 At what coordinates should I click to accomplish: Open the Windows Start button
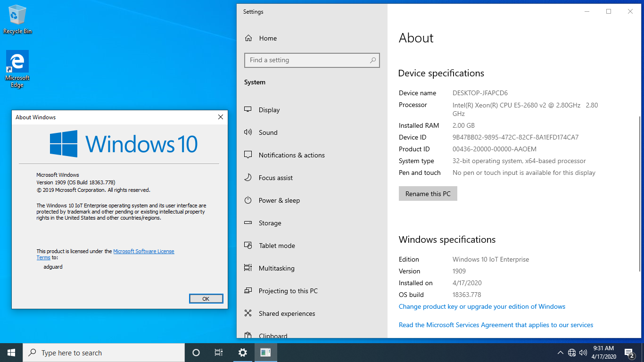11,353
